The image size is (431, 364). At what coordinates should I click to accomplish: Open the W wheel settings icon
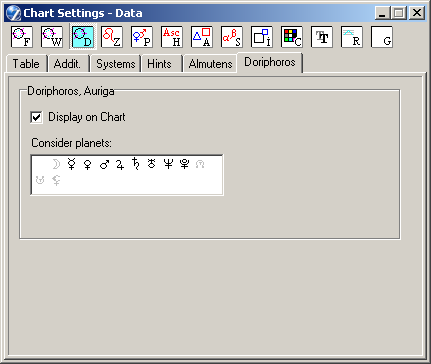pos(52,37)
